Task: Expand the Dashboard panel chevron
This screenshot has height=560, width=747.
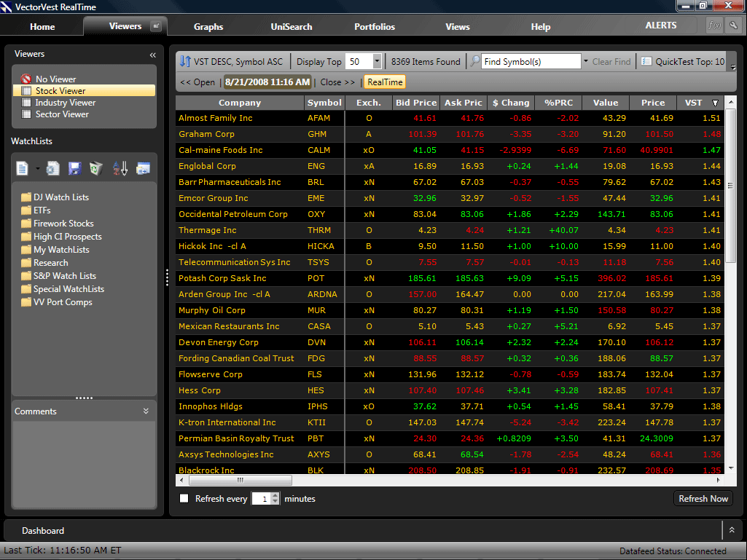Action: (x=732, y=530)
